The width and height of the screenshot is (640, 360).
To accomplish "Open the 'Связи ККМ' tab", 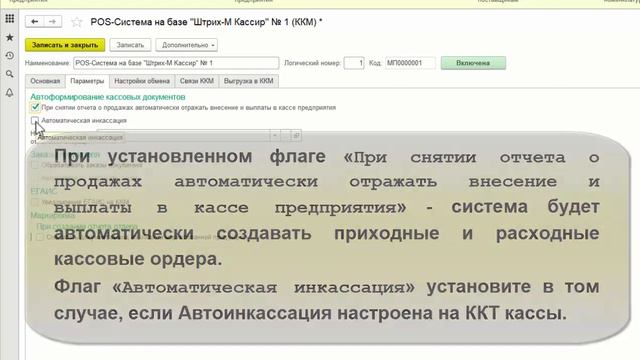I will pyautogui.click(x=197, y=81).
